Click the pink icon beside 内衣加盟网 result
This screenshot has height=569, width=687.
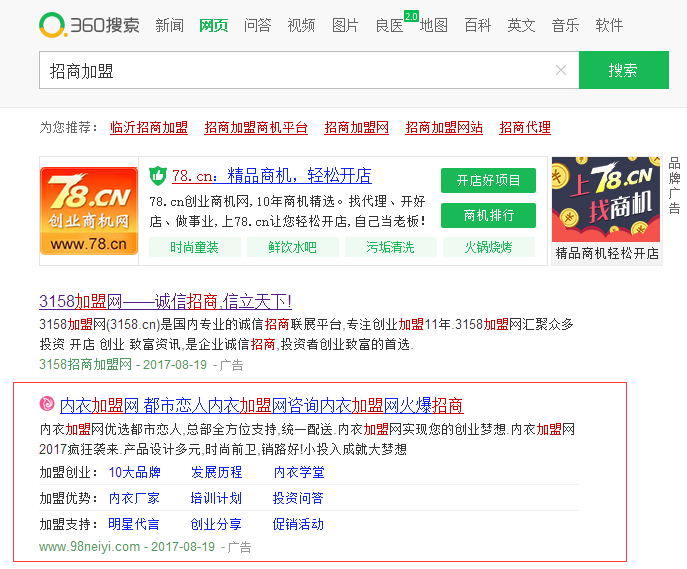click(x=47, y=405)
